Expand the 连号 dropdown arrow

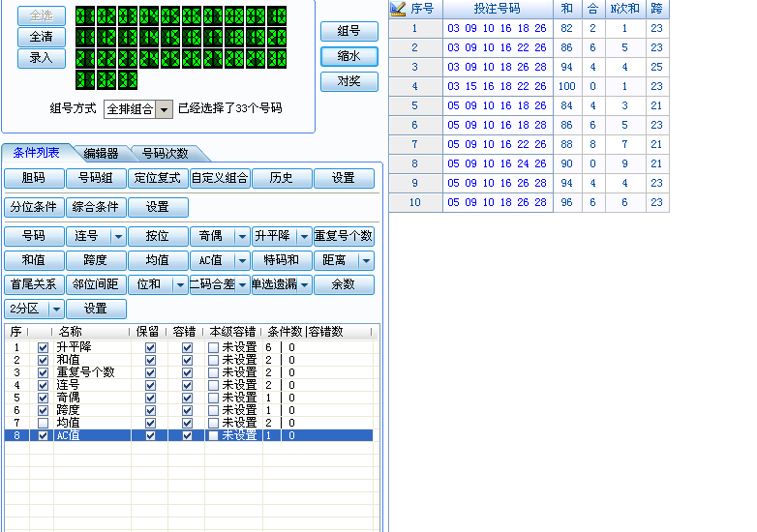(118, 235)
